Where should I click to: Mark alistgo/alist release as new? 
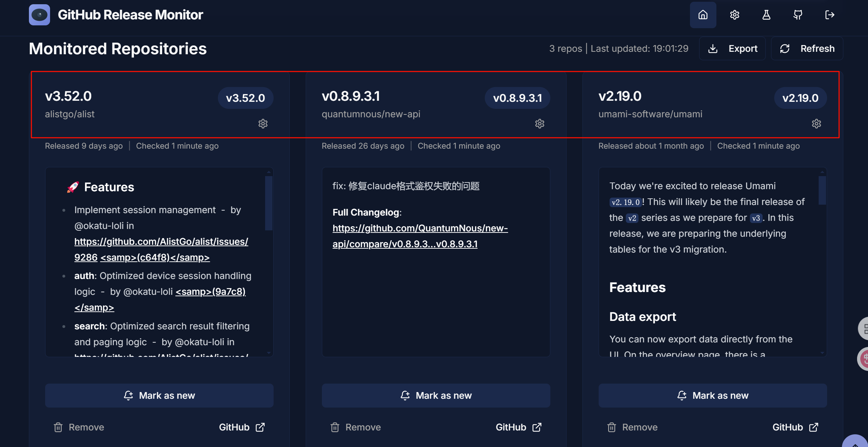tap(159, 396)
